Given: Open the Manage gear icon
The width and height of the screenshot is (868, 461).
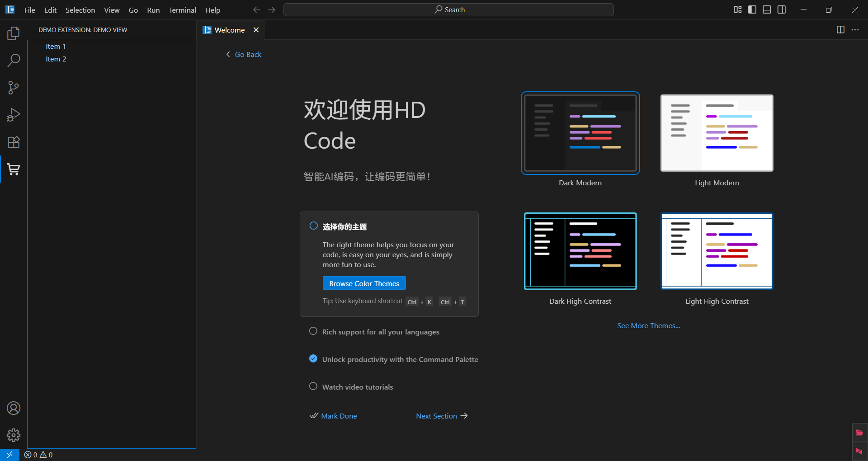Looking at the screenshot, I should click(13, 435).
